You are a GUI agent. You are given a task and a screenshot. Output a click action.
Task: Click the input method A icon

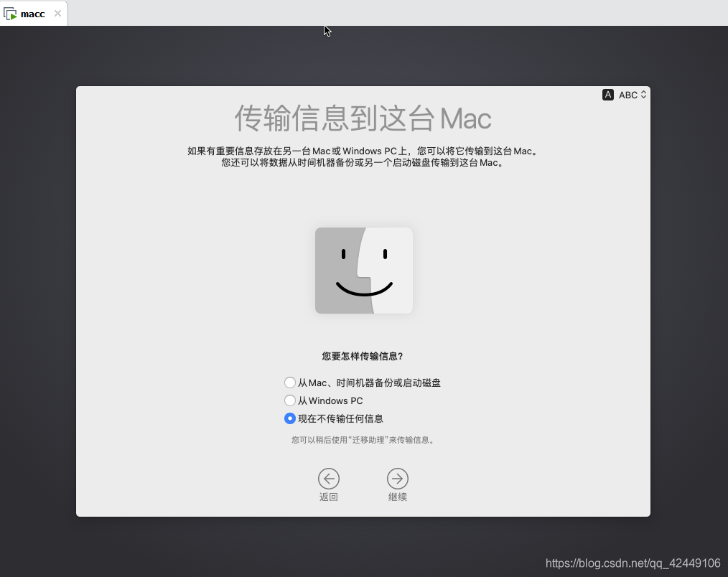(x=608, y=95)
